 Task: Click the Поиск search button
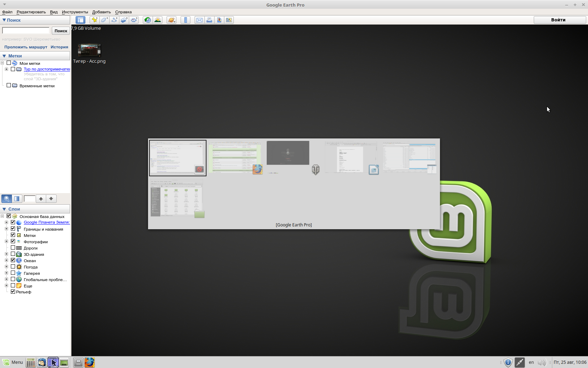[61, 31]
